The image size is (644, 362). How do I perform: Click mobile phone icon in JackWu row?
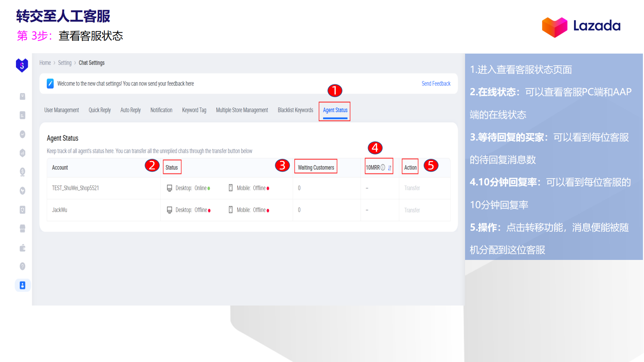tap(231, 210)
